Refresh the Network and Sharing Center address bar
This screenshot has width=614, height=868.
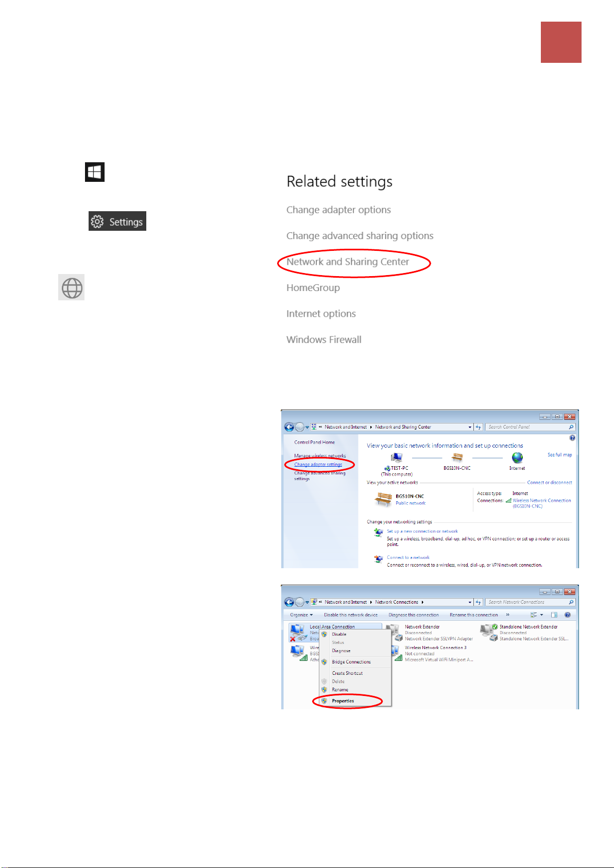[x=479, y=427]
